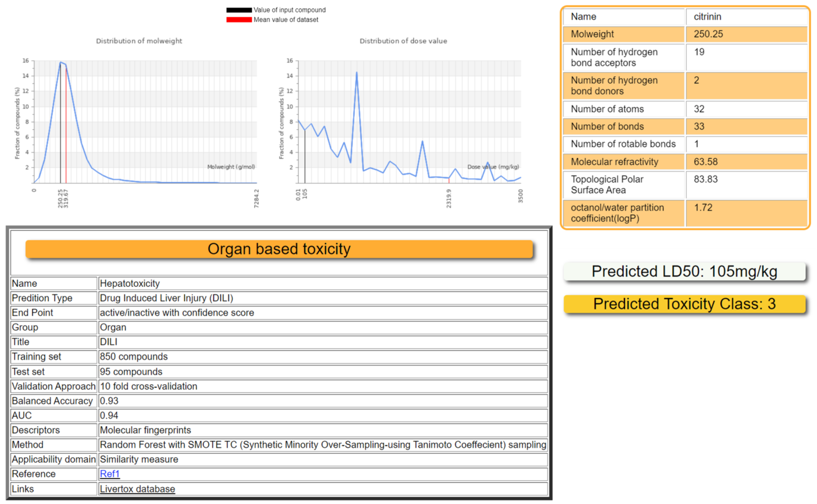Screen dimensions: 817x504
Task: Click the 2319.9 dose axis label
Action: click(x=449, y=199)
